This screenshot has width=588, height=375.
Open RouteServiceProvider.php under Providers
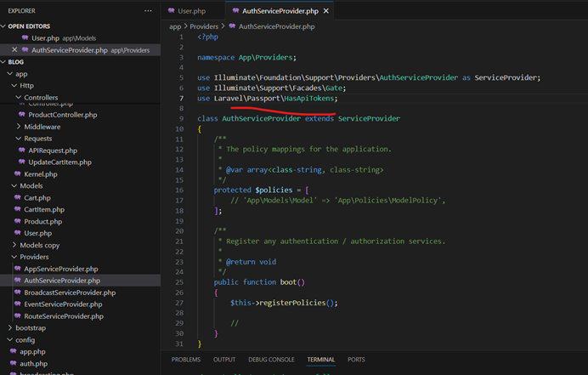(64, 315)
